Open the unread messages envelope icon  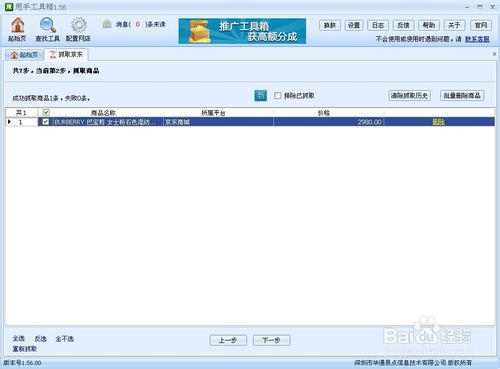click(107, 24)
